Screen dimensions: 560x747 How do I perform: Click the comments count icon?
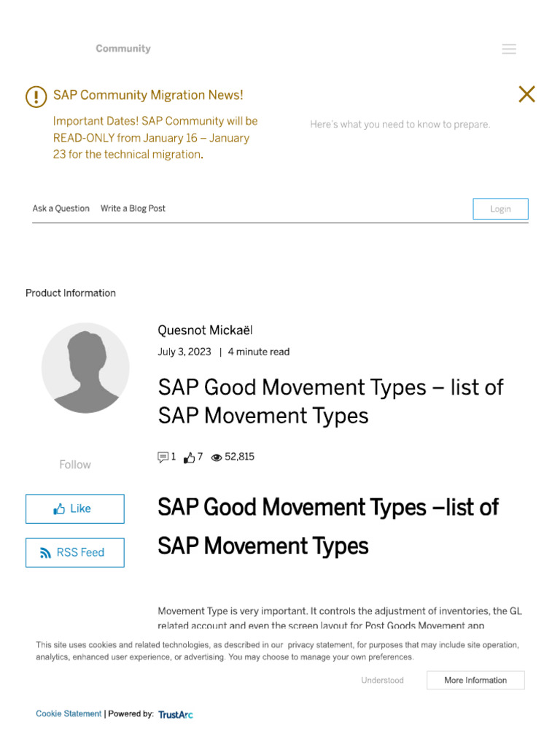[x=163, y=457]
